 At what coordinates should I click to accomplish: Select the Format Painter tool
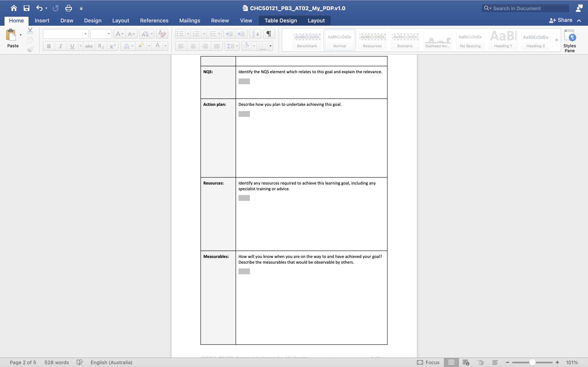tap(30, 49)
